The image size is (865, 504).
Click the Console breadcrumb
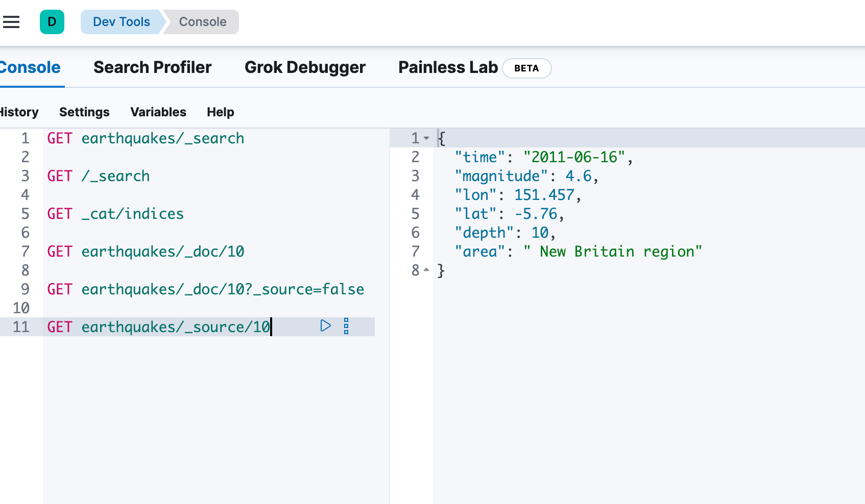203,22
